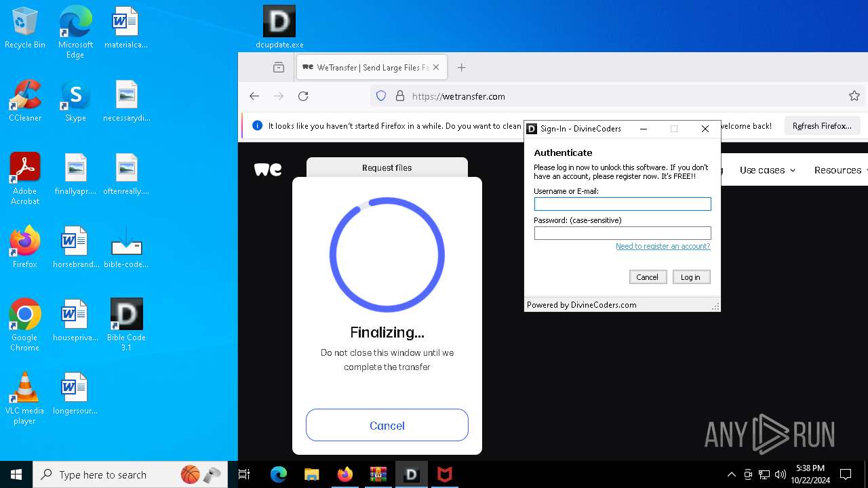Click the DivineCoders title bar icon
Screen dimensions: 868x488
click(532, 129)
